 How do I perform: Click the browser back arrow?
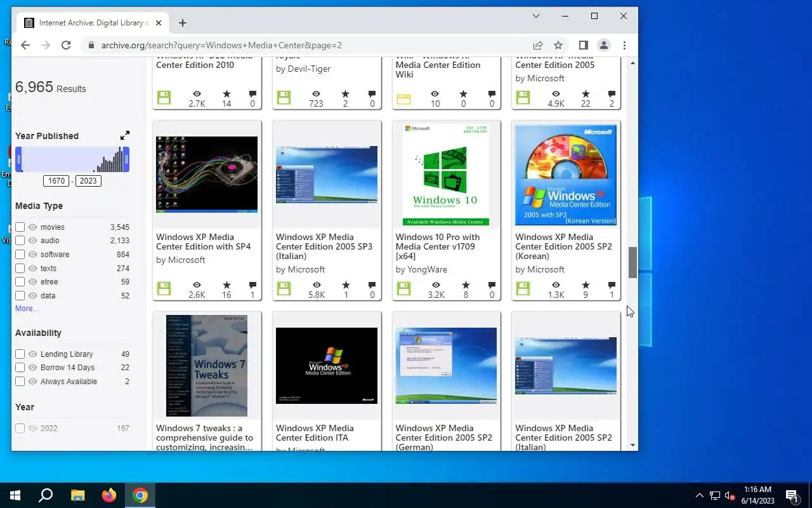(25, 45)
